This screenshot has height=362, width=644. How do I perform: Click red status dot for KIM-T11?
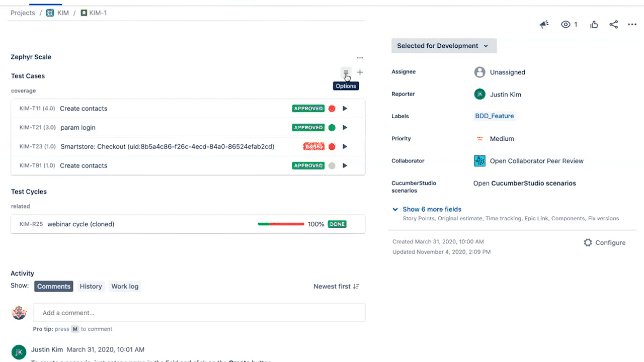point(332,108)
